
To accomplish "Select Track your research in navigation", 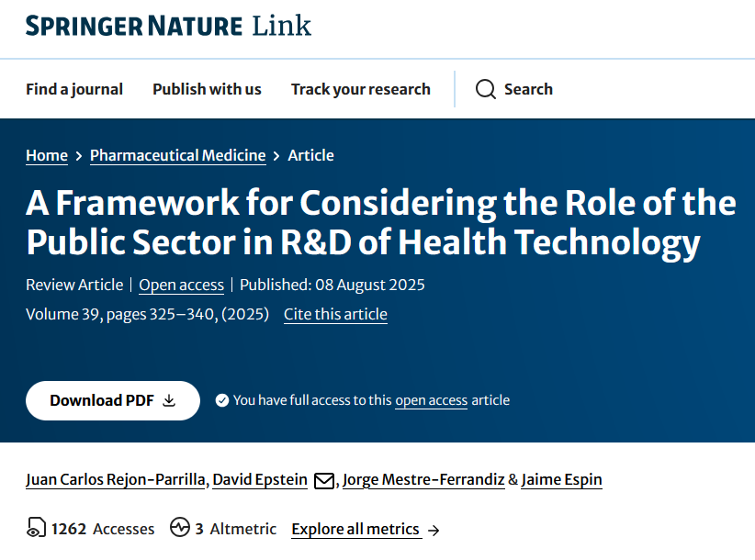I will click(360, 89).
